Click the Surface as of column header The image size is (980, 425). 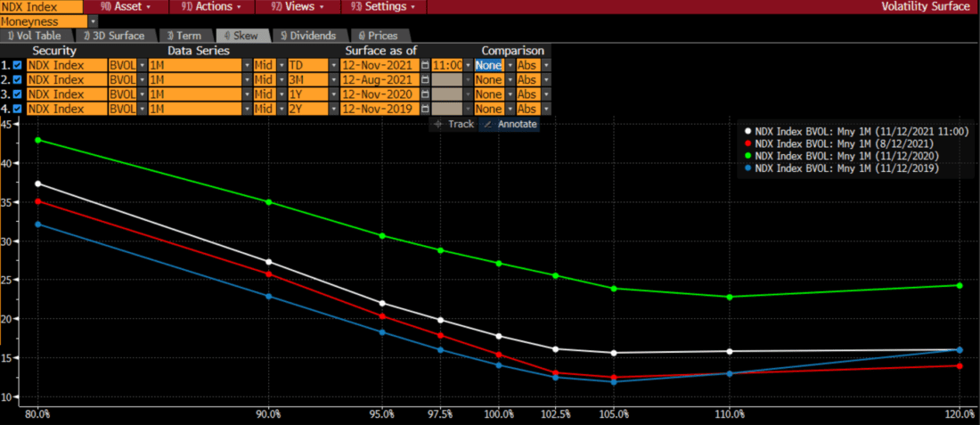click(x=380, y=51)
